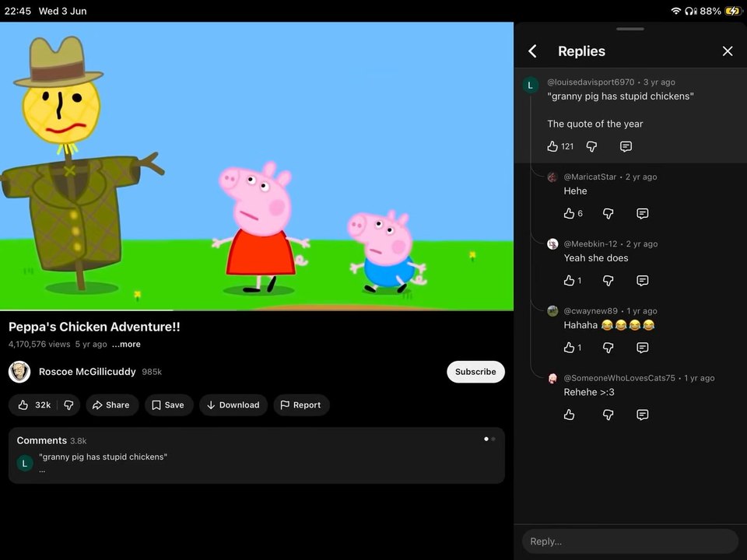
Task: Like the 'Rehehe >:3' reply
Action: pos(569,415)
